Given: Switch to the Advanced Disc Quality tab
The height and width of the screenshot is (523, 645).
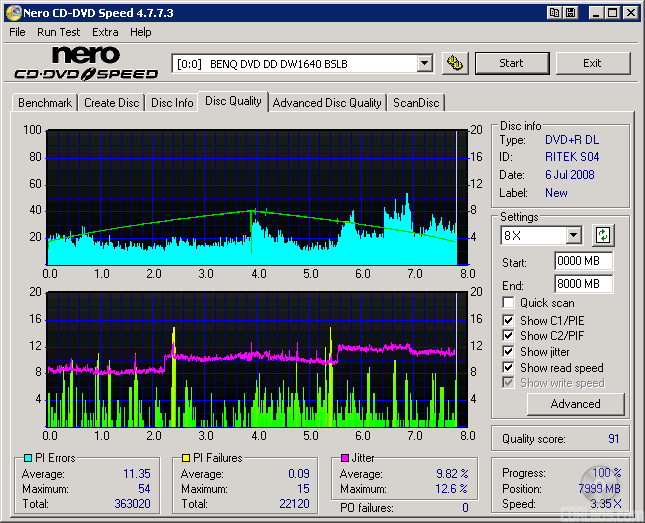Looking at the screenshot, I should click(x=327, y=103).
